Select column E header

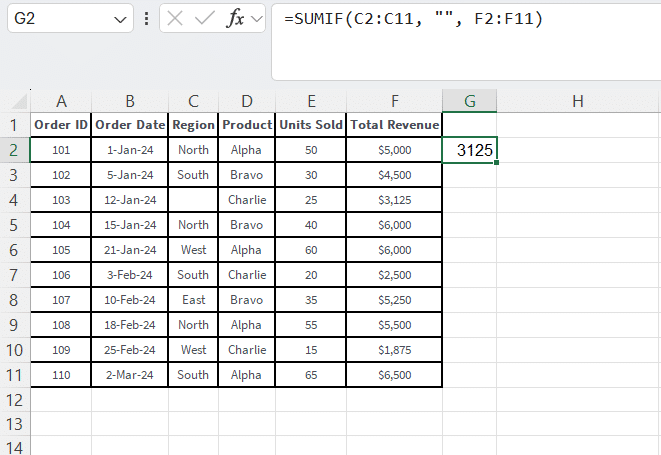tap(311, 101)
